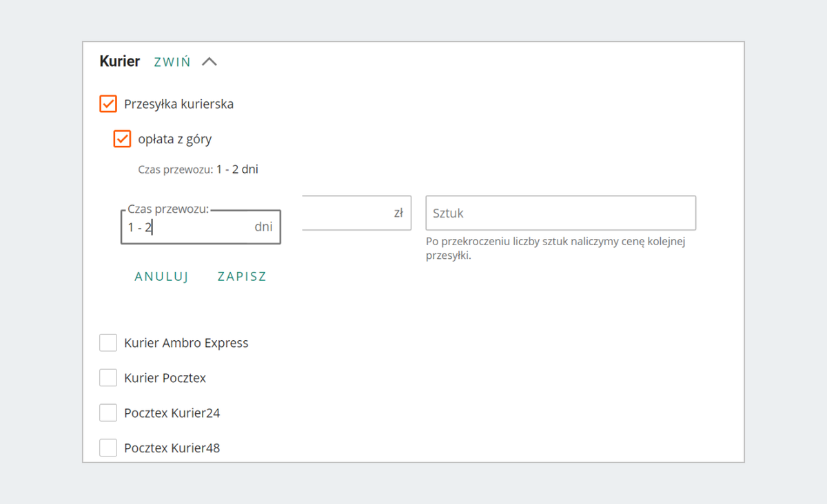827x504 pixels.
Task: Click the price field with zł suffix
Action: click(x=356, y=213)
